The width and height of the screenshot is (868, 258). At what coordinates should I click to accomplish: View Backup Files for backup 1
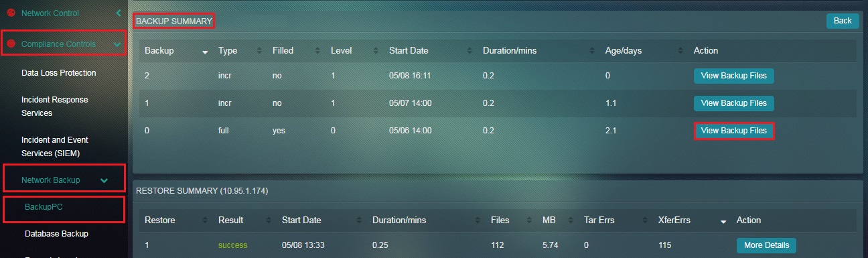733,103
